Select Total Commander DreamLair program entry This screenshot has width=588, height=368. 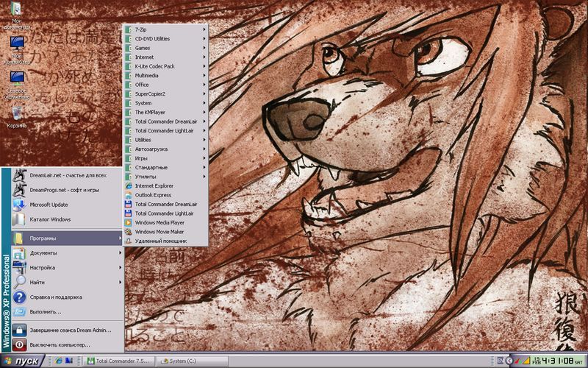click(166, 204)
